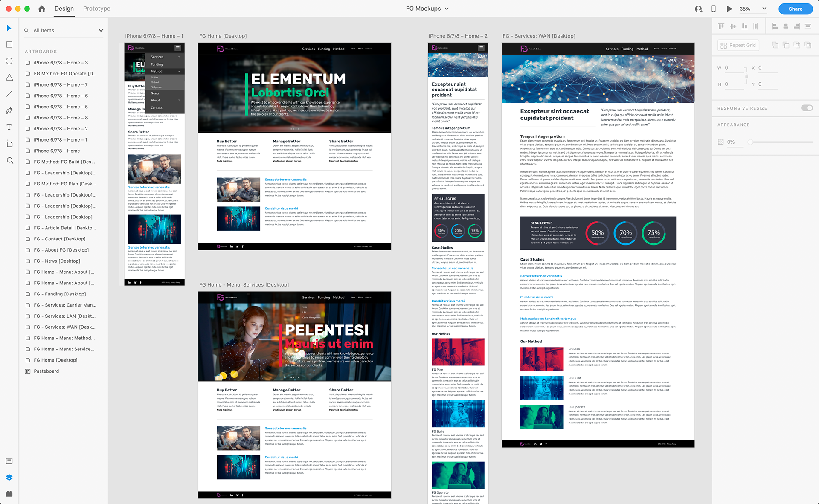Viewport: 819px width, 504px height.
Task: Switch to the Design tab
Action: (64, 9)
